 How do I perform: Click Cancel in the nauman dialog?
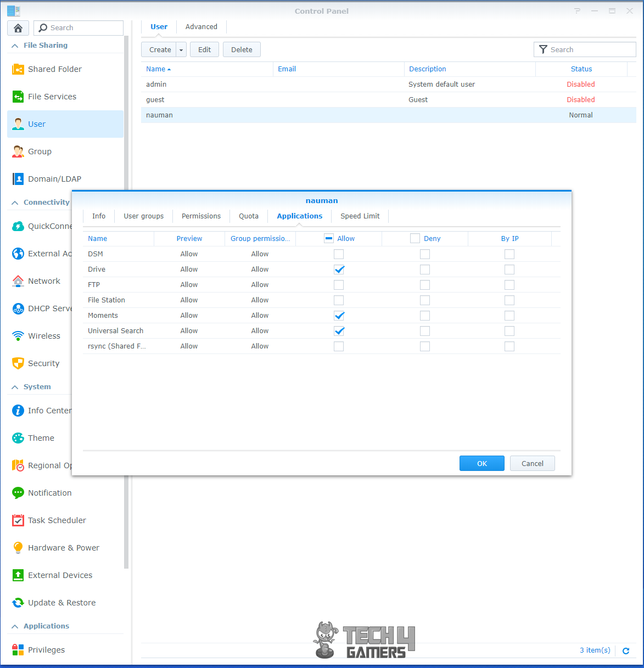(533, 464)
